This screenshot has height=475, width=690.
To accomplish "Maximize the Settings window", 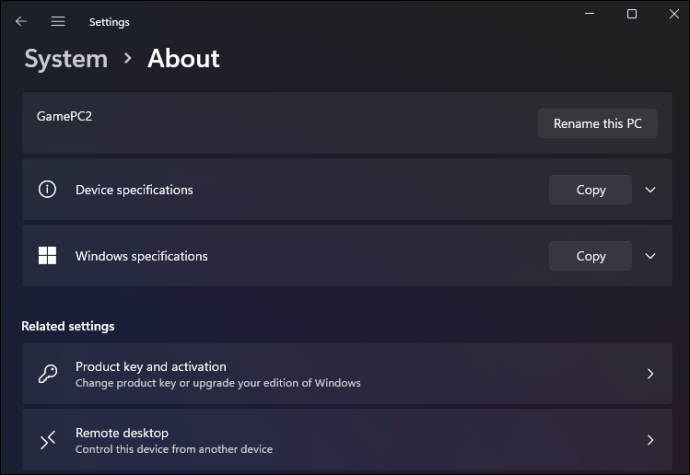I will pos(632,14).
